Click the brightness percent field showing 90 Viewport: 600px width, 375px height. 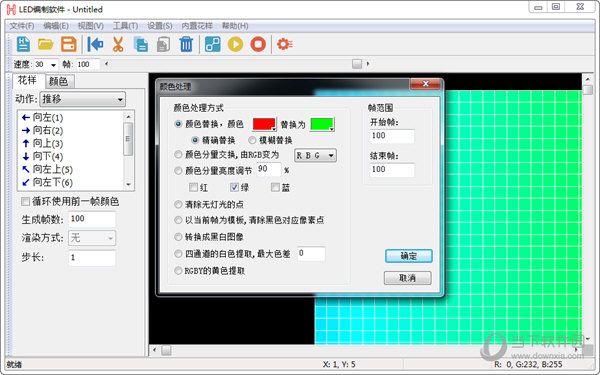click(269, 169)
